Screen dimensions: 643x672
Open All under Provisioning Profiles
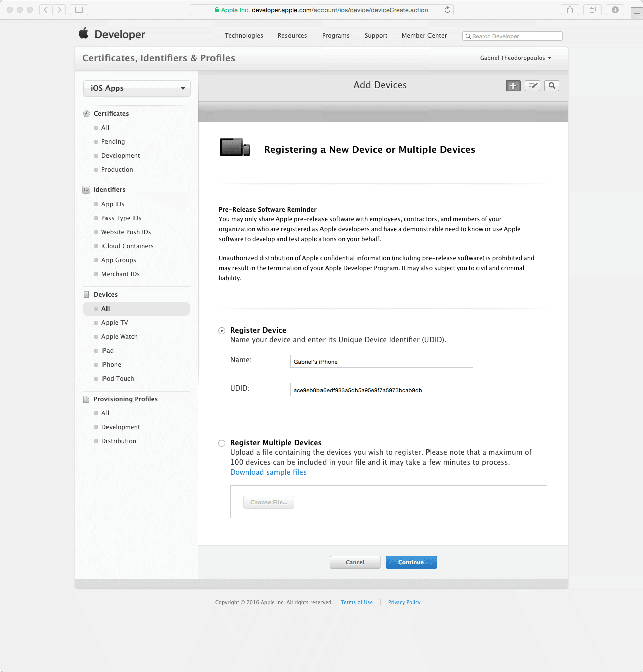[105, 413]
